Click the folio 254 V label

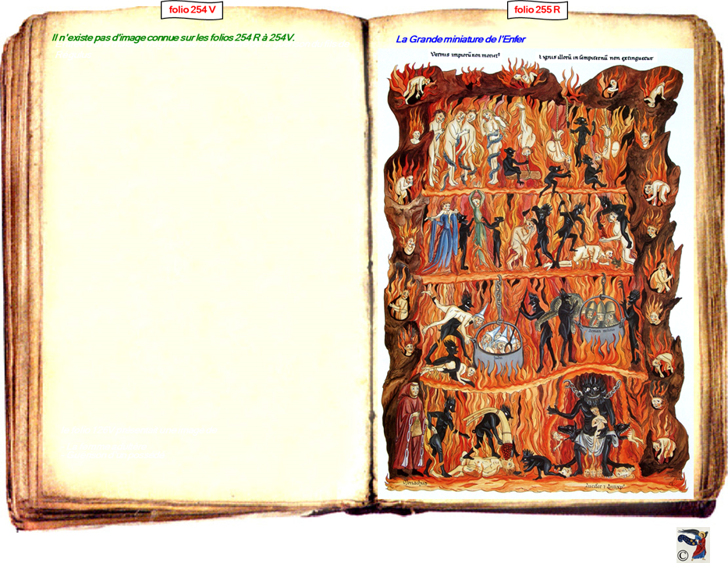pos(192,9)
